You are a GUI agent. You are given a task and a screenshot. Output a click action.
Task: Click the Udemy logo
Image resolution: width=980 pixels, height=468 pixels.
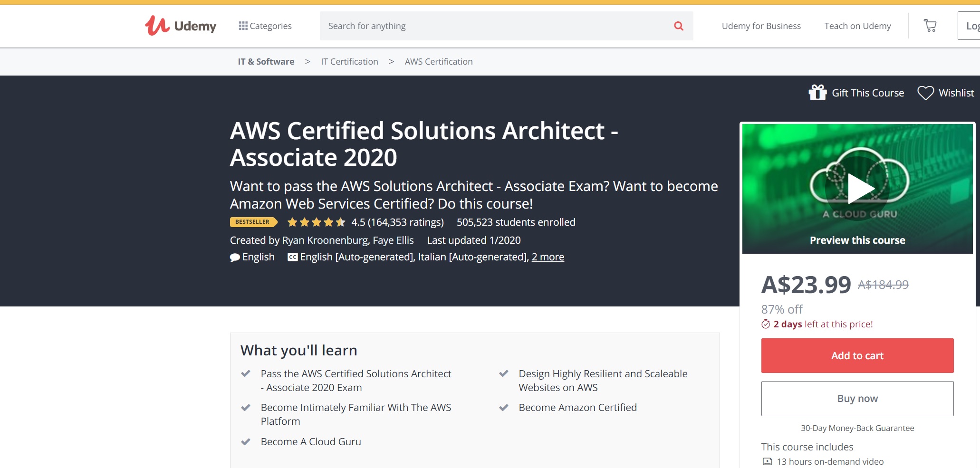click(x=181, y=26)
